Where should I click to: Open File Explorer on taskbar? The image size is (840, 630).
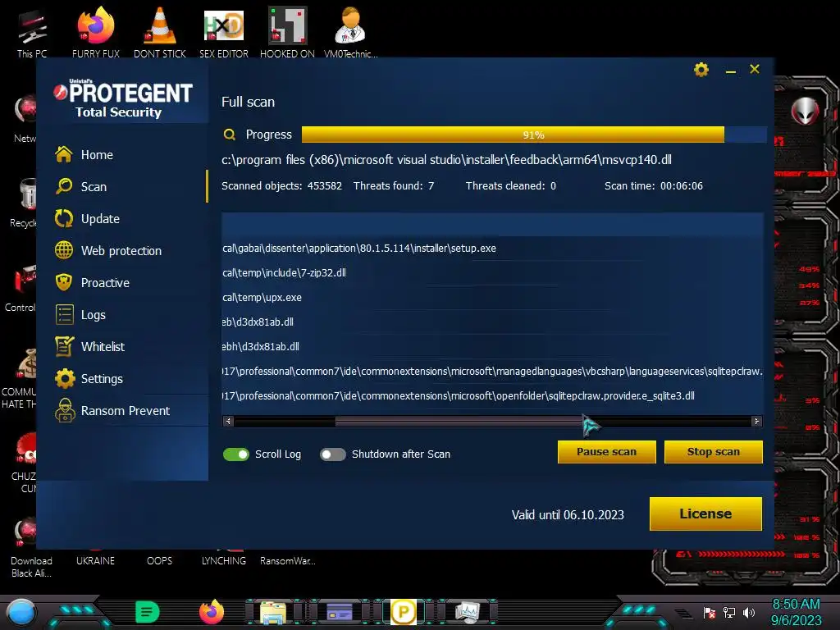tap(273, 612)
